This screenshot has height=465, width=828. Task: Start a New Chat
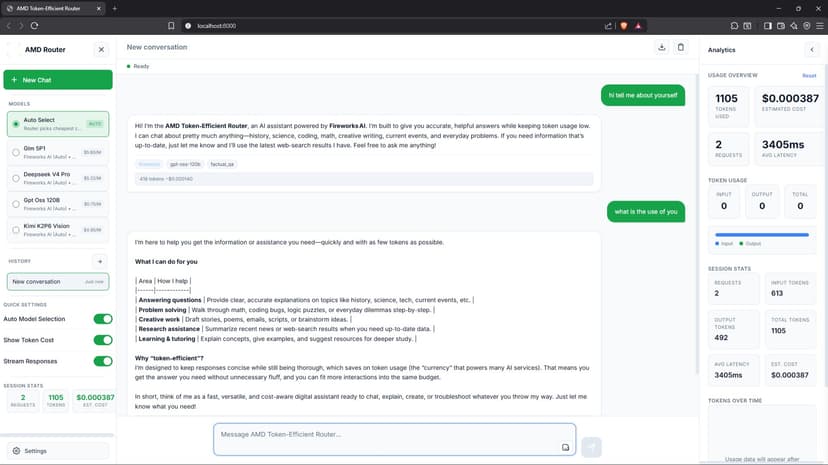click(x=58, y=80)
